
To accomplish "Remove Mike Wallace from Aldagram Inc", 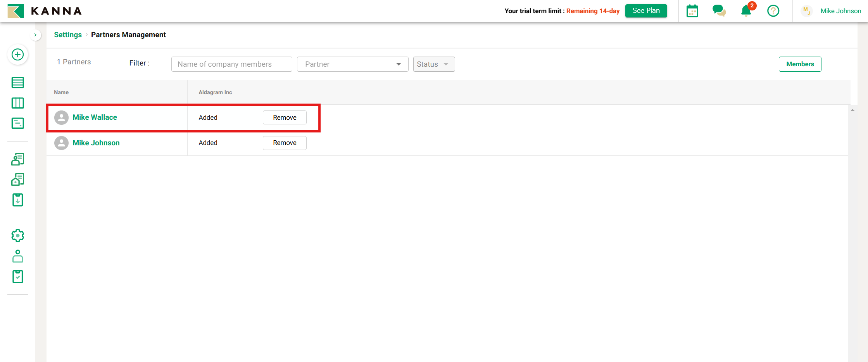I will tap(285, 117).
